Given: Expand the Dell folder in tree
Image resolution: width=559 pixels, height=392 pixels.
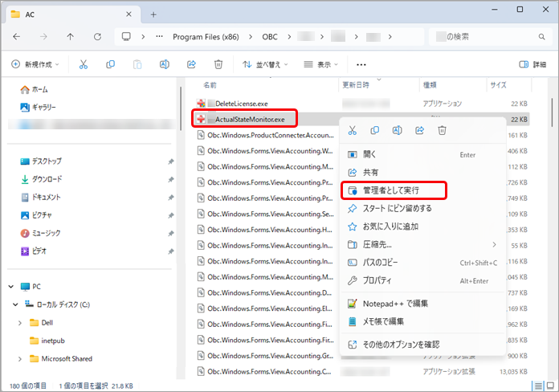Looking at the screenshot, I should click(20, 322).
